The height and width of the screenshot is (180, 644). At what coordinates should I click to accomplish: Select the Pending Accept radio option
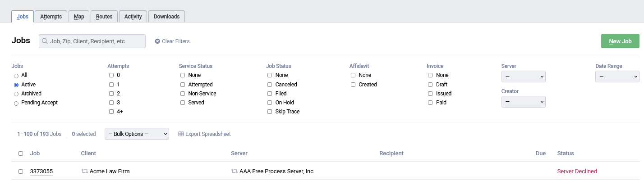pos(16,103)
